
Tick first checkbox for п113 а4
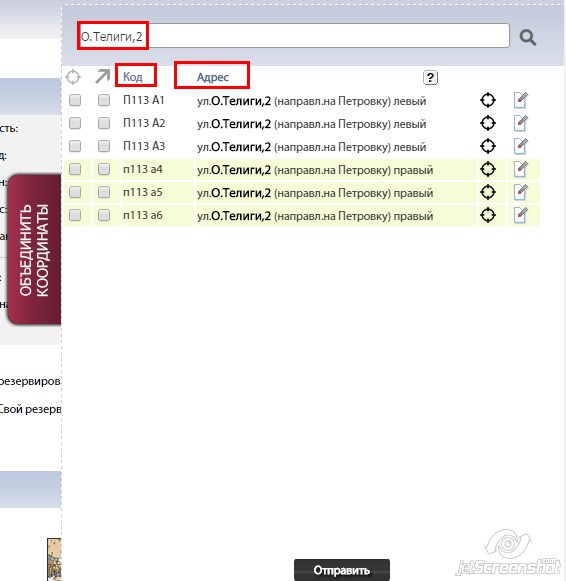click(75, 169)
